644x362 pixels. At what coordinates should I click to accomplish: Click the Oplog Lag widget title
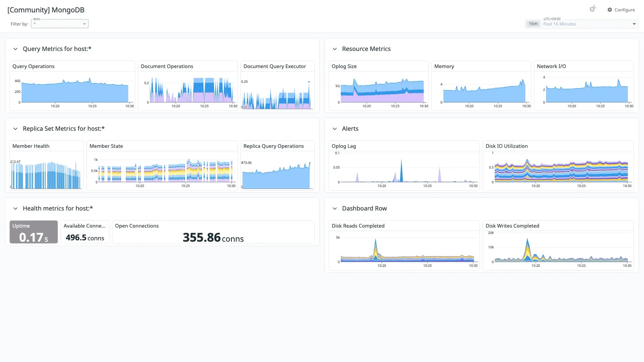[344, 146]
